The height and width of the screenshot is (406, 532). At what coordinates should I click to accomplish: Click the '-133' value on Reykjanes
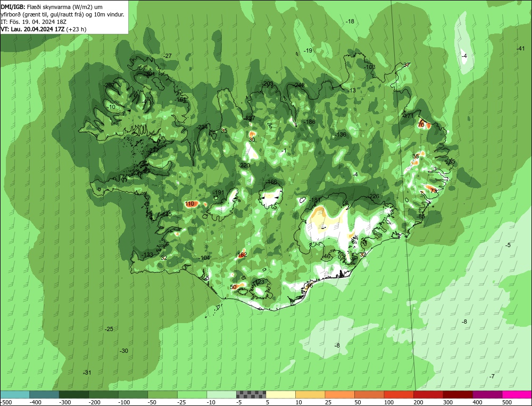click(147, 255)
